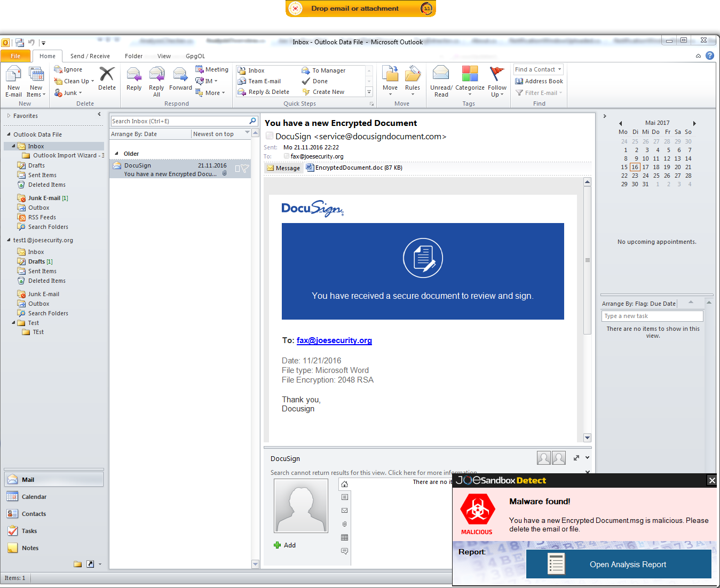This screenshot has height=588, width=720.
Task: Click the search magnifier in Search Inbox
Action: click(252, 121)
